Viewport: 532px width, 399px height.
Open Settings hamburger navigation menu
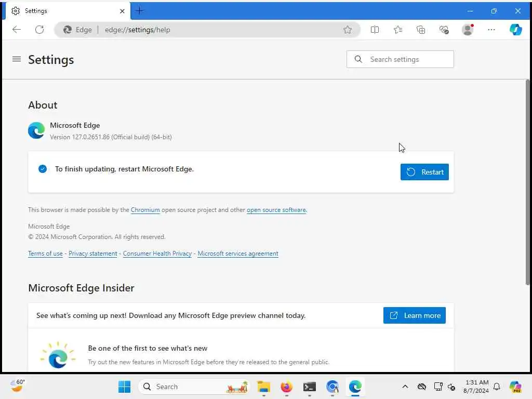[x=16, y=59]
